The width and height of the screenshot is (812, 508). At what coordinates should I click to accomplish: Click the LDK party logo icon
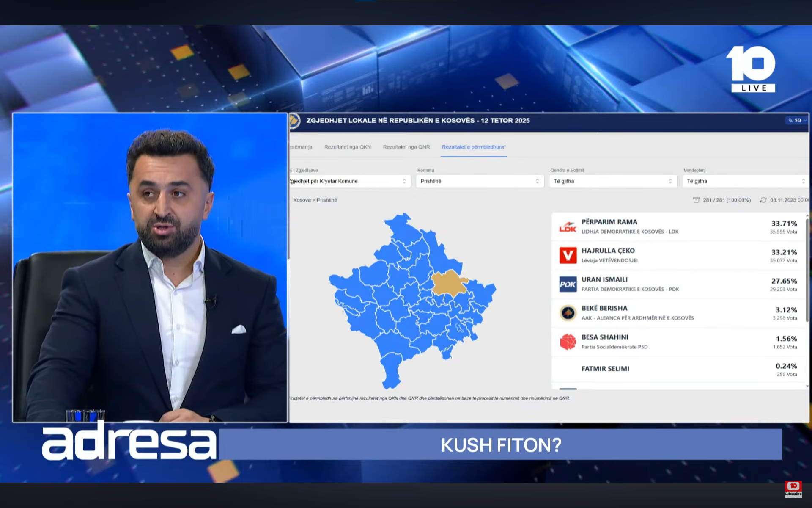coord(568,227)
